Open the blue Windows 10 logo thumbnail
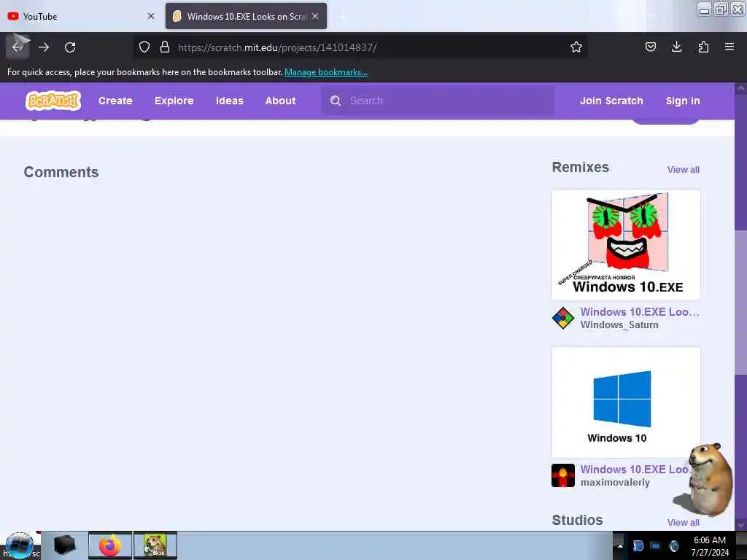Viewport: 747px width, 560px height. click(x=625, y=402)
